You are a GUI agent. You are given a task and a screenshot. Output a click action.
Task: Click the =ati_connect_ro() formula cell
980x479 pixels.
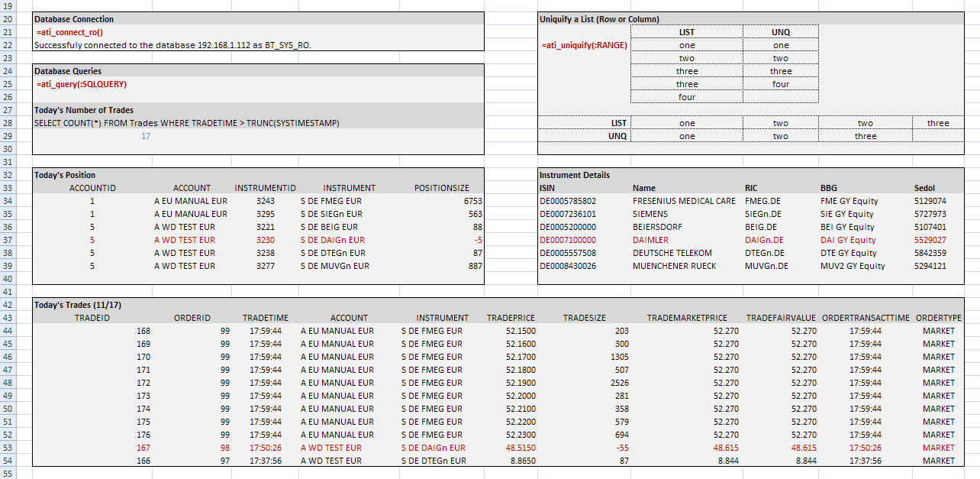[x=70, y=32]
